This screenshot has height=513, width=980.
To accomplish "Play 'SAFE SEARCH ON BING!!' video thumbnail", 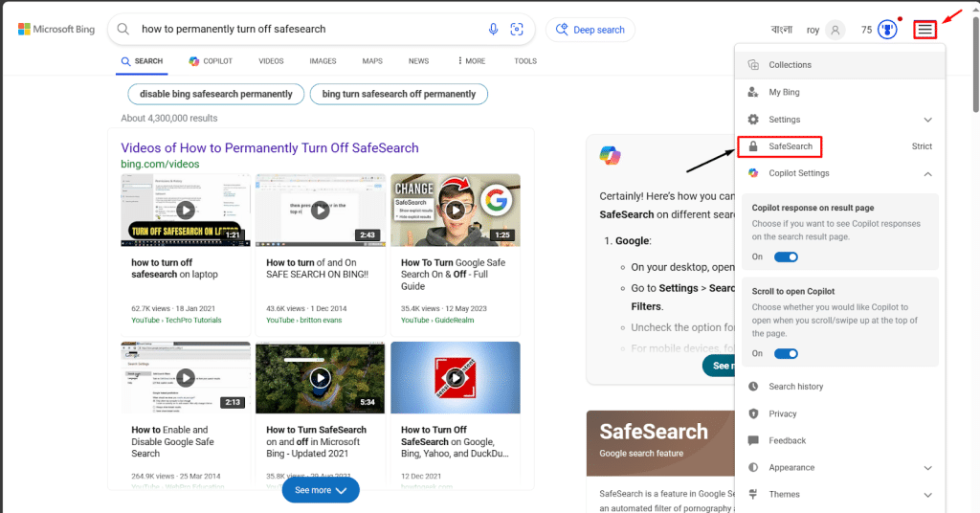I will (320, 210).
